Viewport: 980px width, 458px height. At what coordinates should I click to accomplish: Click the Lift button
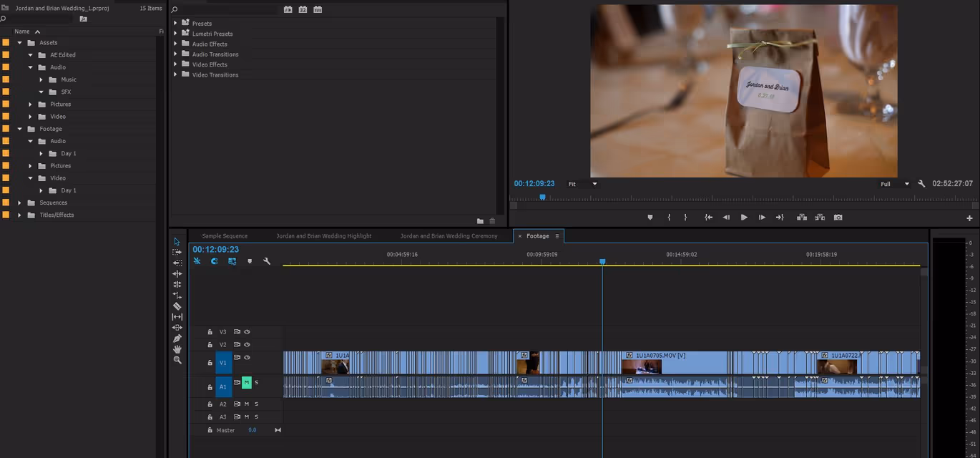(802, 218)
